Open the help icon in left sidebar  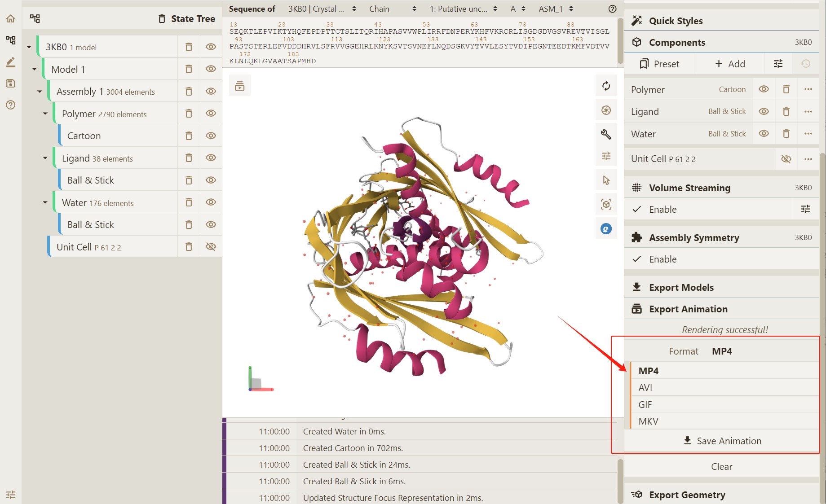11,105
